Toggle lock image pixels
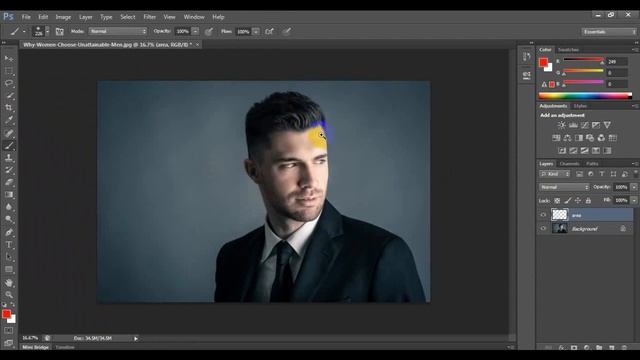 pos(568,200)
